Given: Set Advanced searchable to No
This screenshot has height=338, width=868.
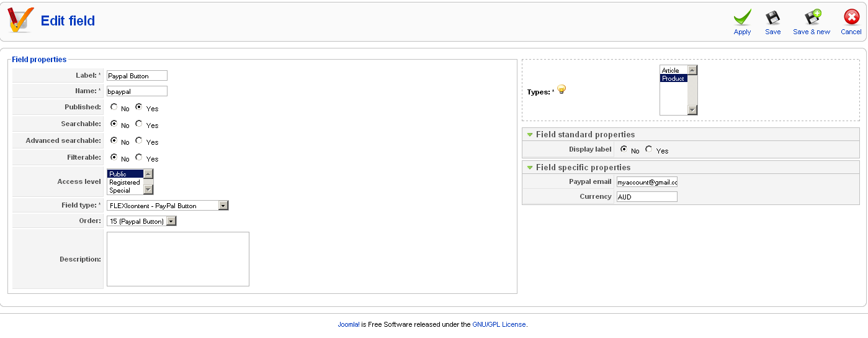Looking at the screenshot, I should 114,140.
